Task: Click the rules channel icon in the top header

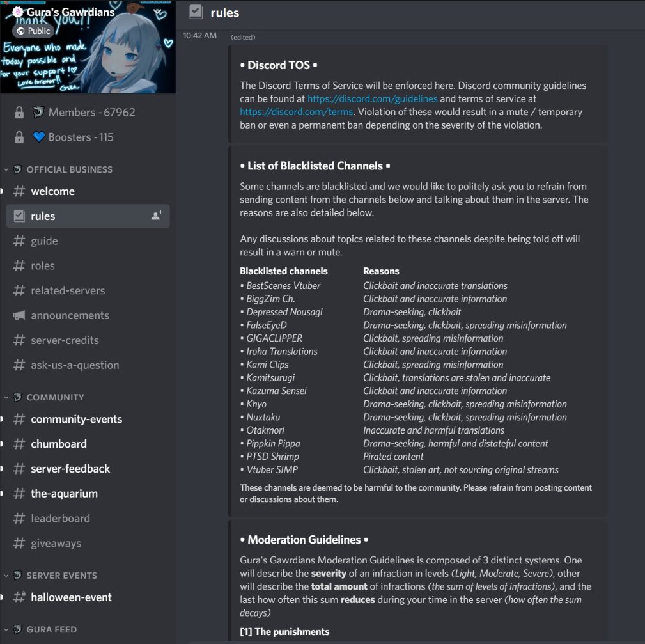Action: pos(196,12)
